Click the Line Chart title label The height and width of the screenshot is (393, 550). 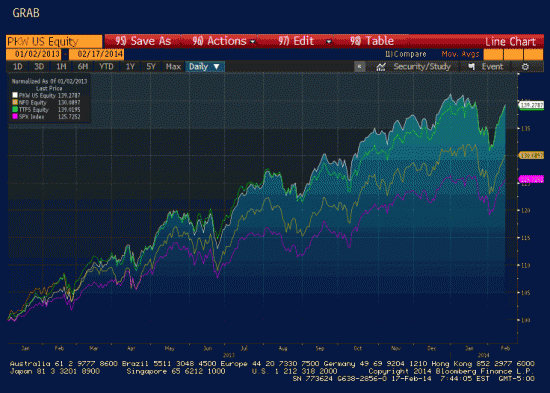(510, 42)
